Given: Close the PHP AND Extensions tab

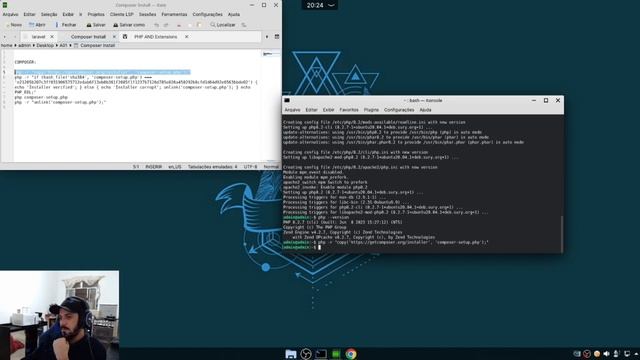Looking at the screenshot, I should [187, 37].
